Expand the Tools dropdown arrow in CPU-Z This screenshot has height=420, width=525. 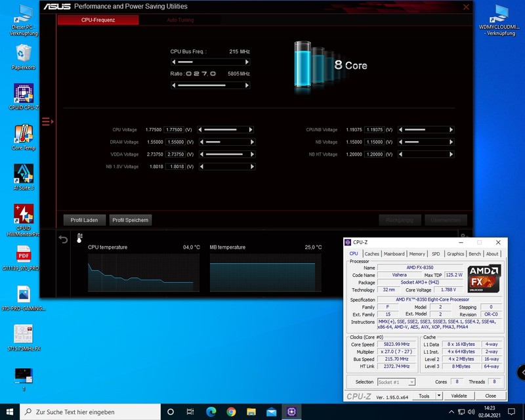point(439,396)
